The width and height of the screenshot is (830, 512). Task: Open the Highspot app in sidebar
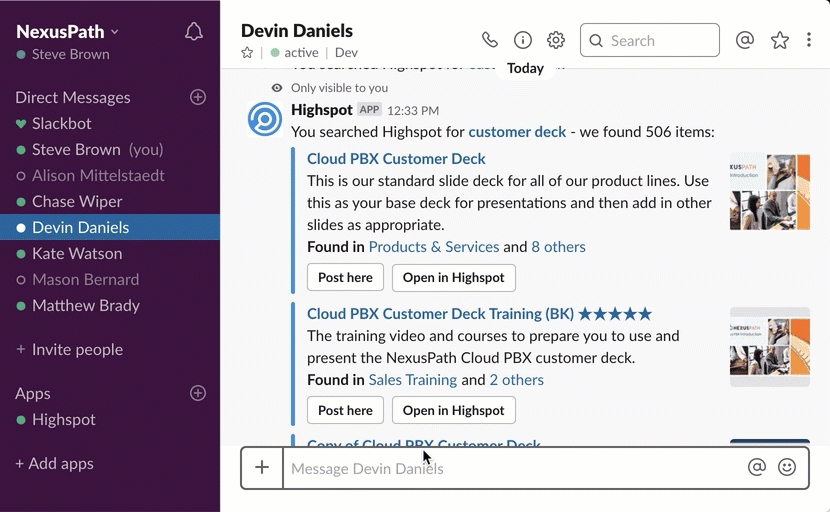110,419
